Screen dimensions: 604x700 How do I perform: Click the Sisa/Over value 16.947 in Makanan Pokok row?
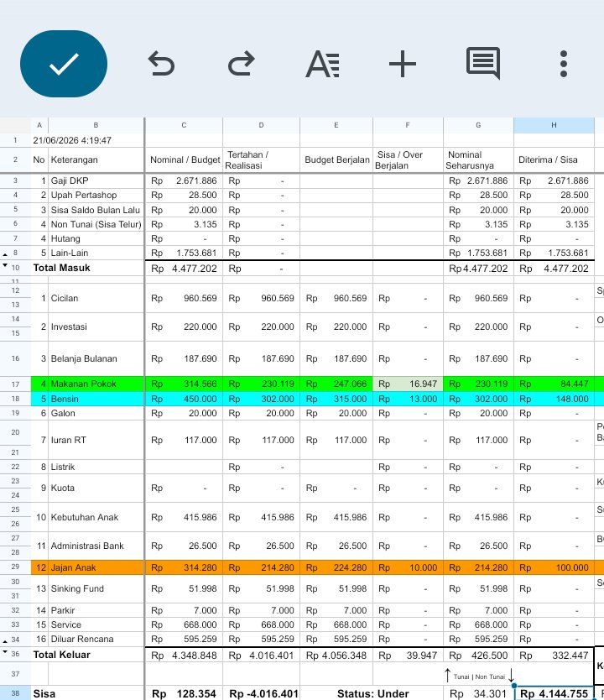click(x=408, y=384)
